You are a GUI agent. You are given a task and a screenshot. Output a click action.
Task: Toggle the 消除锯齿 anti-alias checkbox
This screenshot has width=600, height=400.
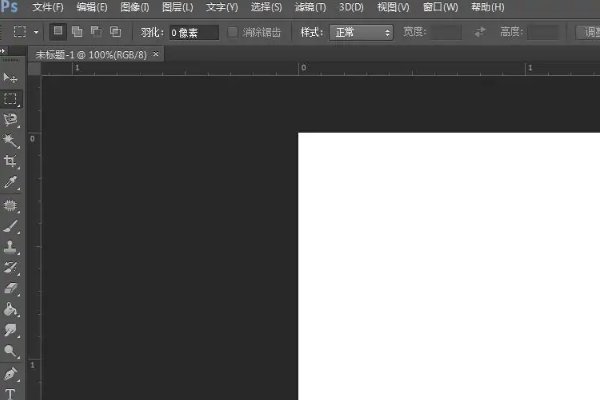tap(233, 32)
